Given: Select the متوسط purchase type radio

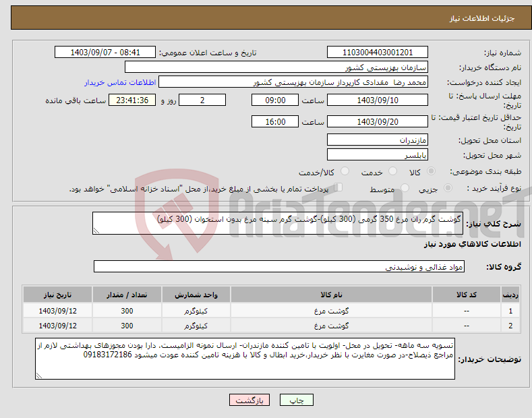Looking at the screenshot, I should pos(405,187).
